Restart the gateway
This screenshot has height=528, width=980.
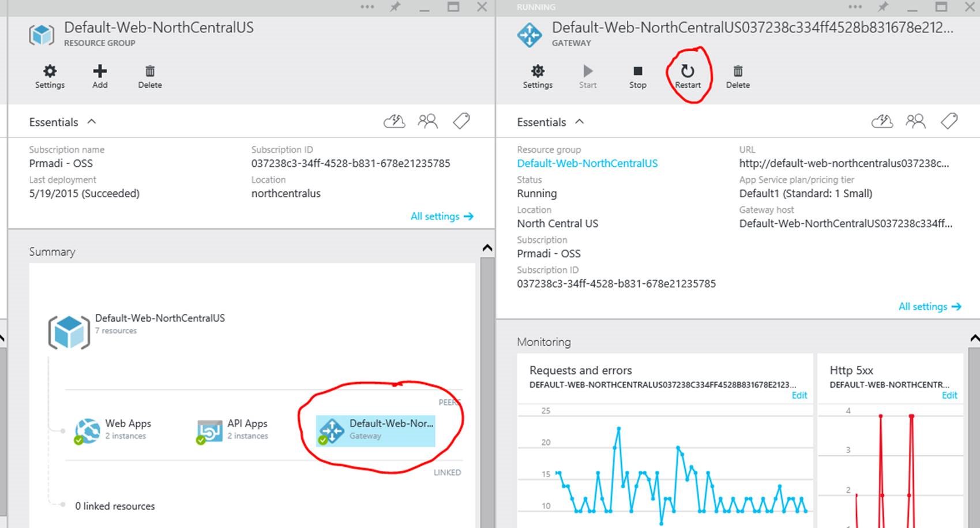(688, 76)
